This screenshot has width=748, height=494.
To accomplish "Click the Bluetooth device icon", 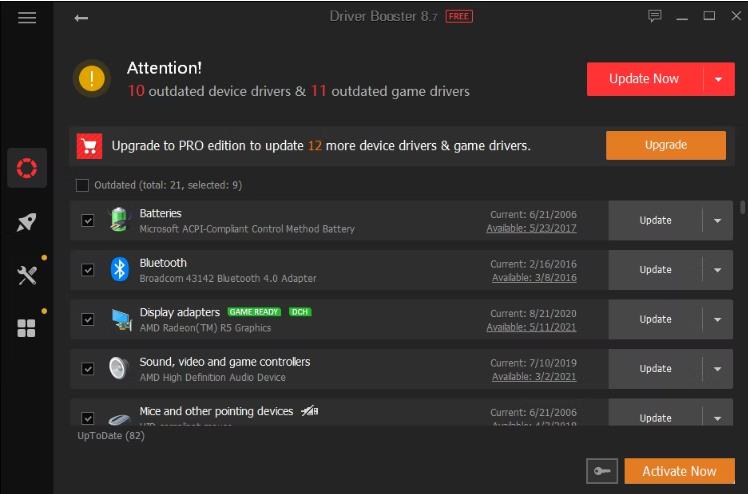I will tap(119, 269).
